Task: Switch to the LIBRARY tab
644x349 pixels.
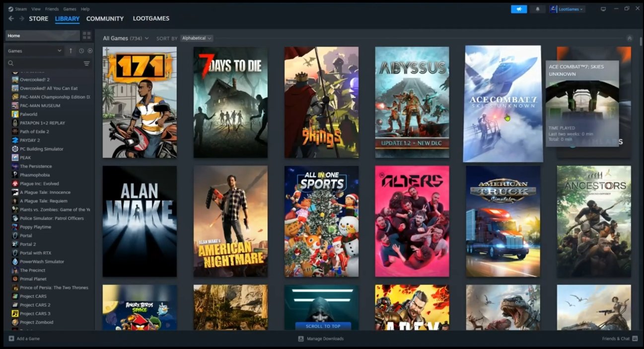Action: coord(67,19)
